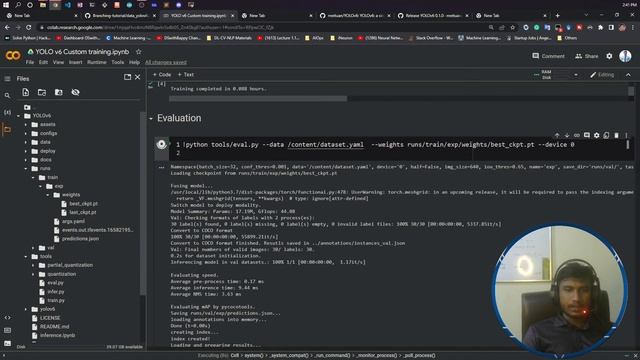Open the Terminal sidebar icon
This screenshot has height=360, width=640.
[7, 343]
